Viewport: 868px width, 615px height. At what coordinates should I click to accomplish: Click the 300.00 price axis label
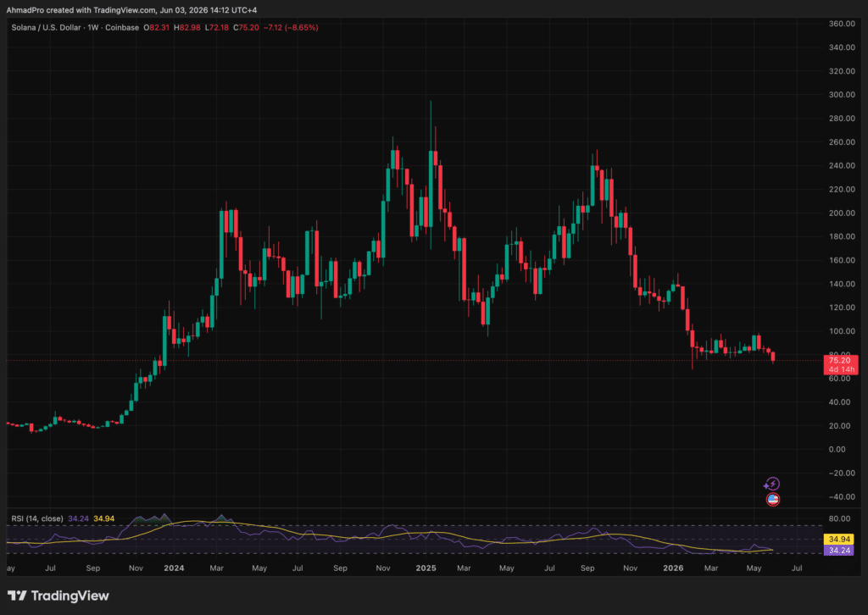(x=842, y=95)
